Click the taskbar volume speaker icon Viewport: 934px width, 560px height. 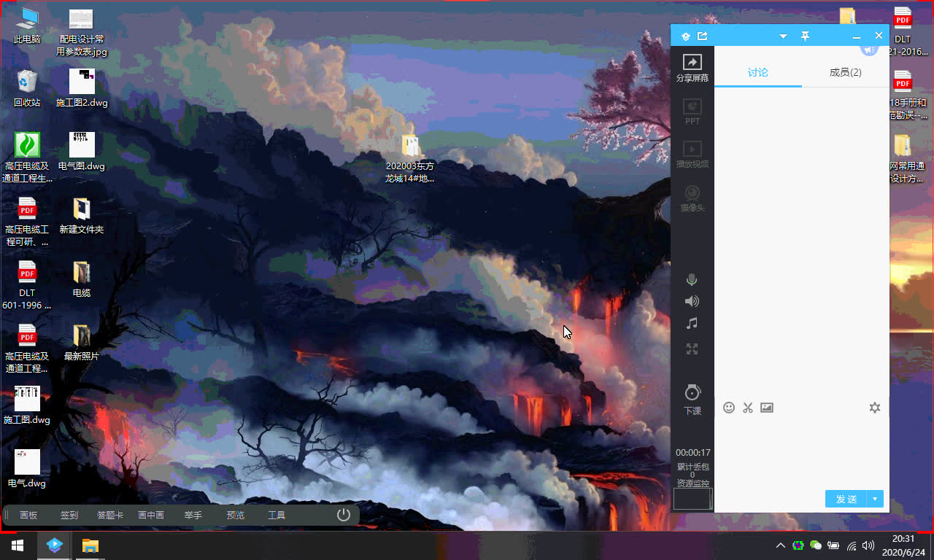point(868,545)
